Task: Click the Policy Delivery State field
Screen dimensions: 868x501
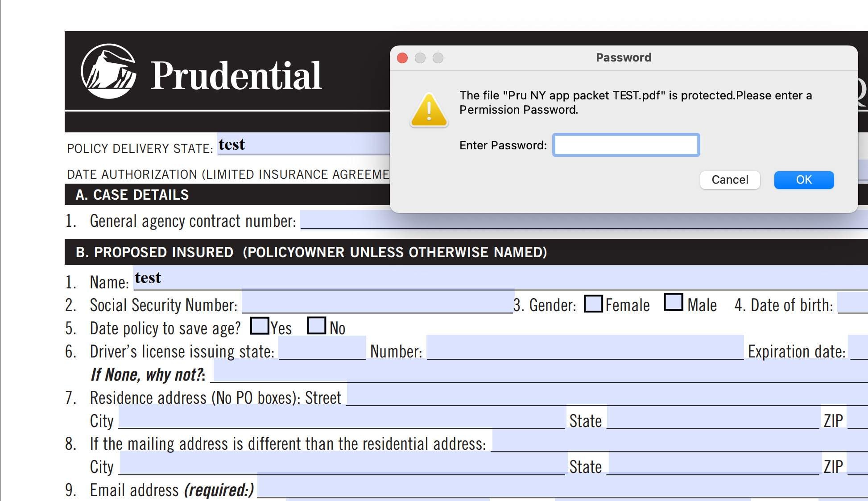Action: click(x=303, y=144)
